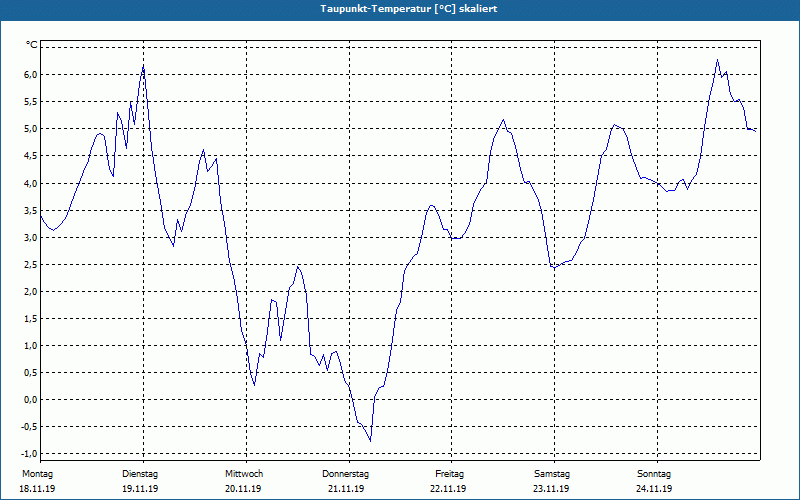Click the date 23.11.19
Viewport: 800px width, 500px height.
coord(551,489)
